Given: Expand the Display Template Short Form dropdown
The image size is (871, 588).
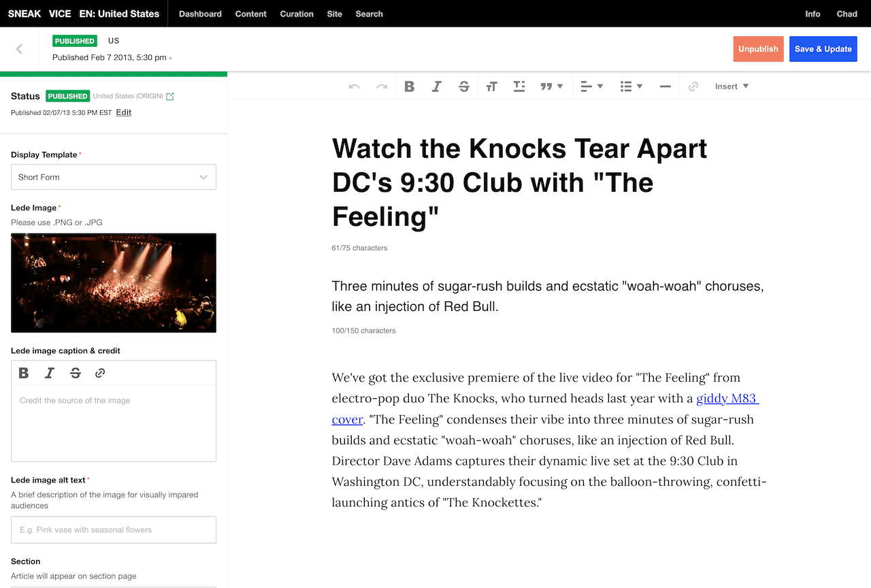Looking at the screenshot, I should [x=114, y=177].
